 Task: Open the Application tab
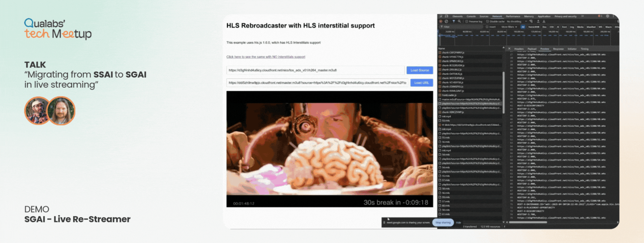[x=544, y=16]
